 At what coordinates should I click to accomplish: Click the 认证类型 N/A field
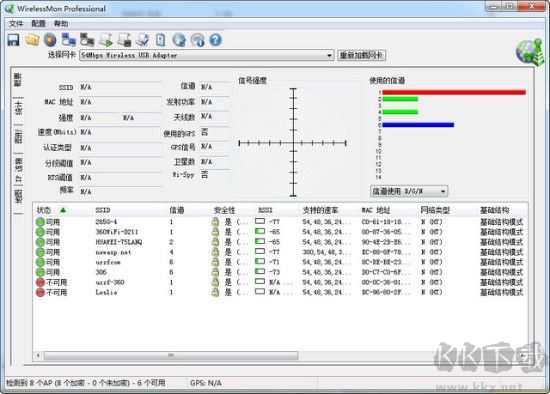click(120, 148)
